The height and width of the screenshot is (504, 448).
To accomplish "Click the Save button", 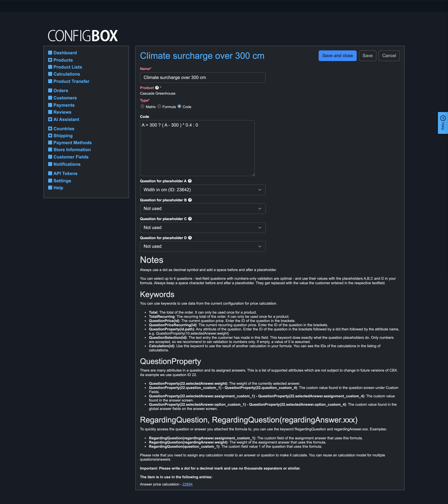I will pos(367,56).
